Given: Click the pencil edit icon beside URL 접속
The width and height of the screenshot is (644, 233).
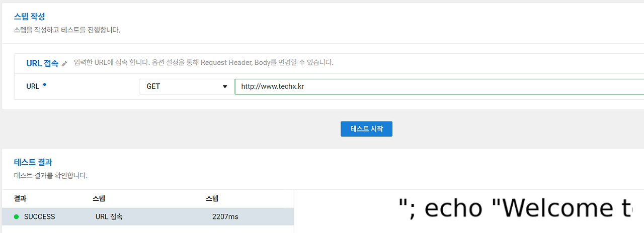Looking at the screenshot, I should [64, 64].
